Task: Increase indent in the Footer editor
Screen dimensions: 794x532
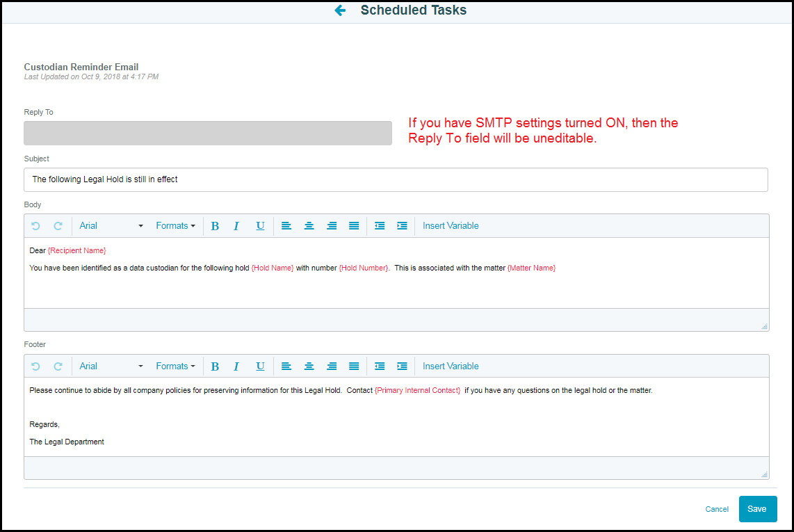Action: 402,366
